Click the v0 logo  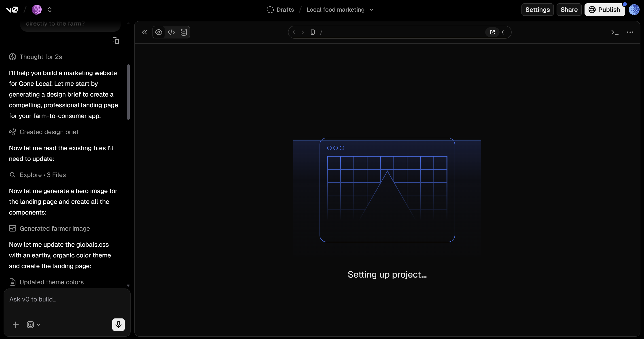click(x=12, y=9)
